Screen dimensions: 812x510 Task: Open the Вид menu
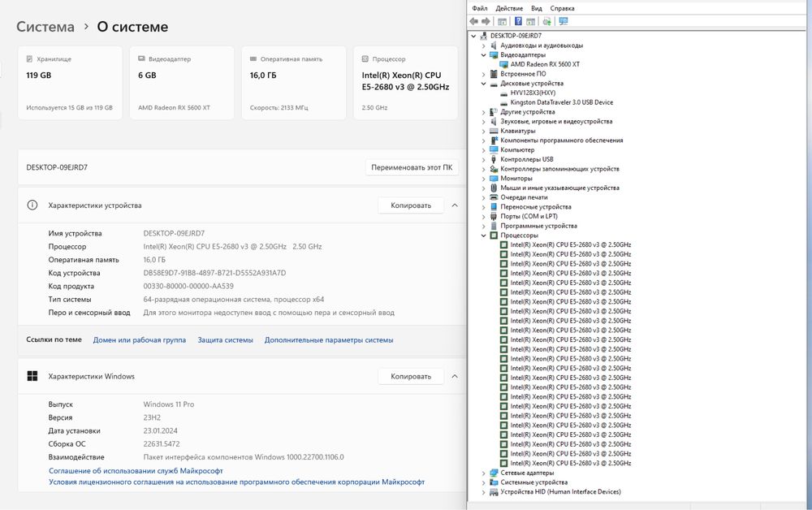(537, 8)
